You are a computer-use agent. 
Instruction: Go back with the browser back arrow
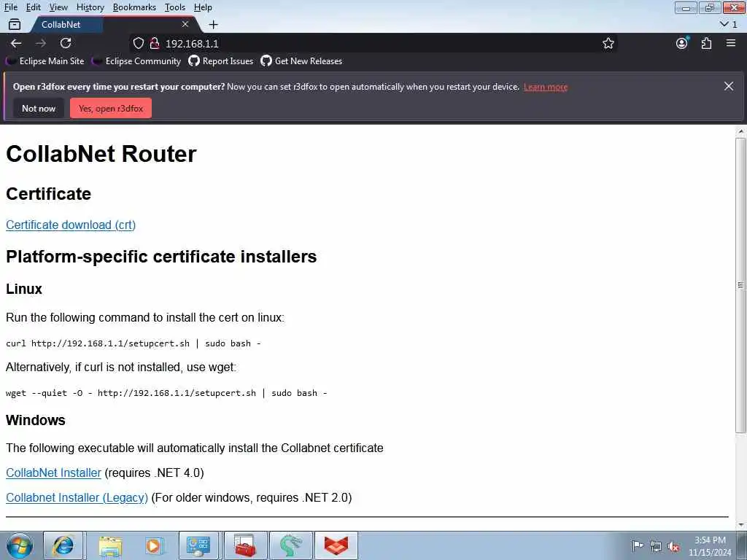(x=16, y=43)
